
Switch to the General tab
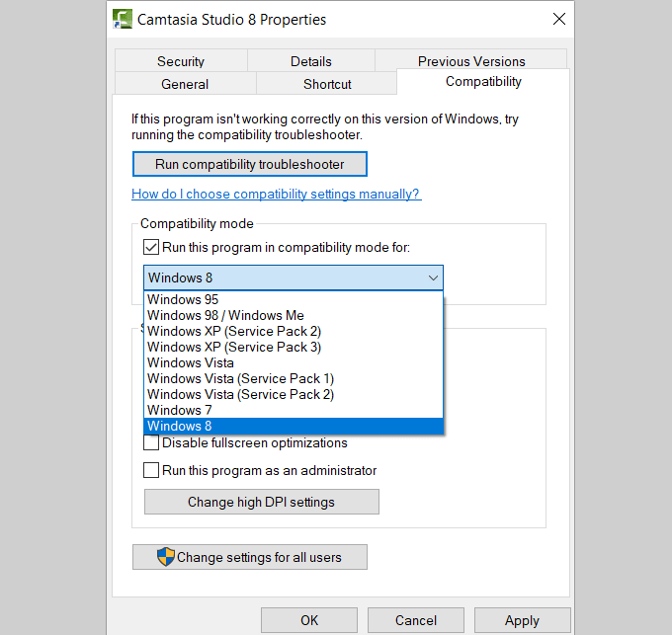(x=185, y=84)
